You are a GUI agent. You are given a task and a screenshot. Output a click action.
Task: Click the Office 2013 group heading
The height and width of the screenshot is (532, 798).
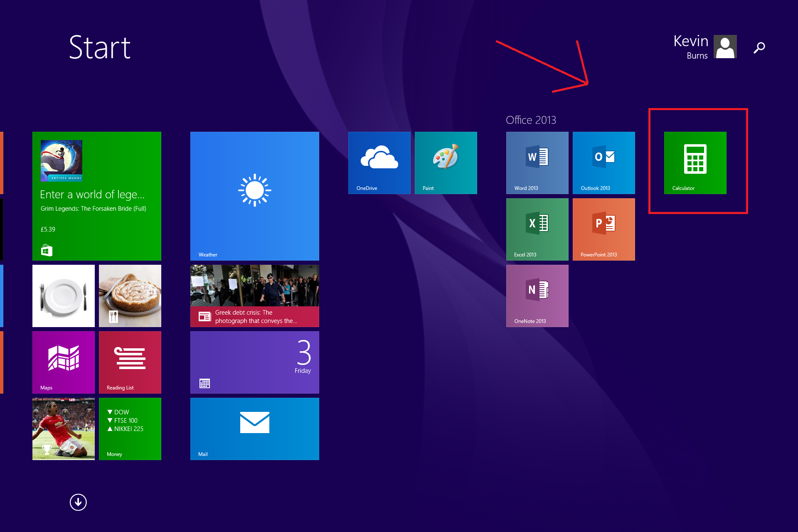[531, 120]
